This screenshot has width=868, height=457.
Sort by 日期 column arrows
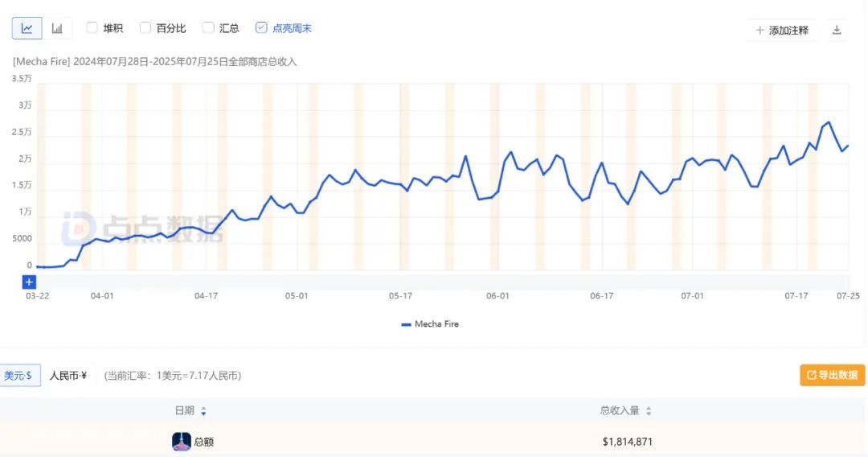pyautogui.click(x=203, y=411)
